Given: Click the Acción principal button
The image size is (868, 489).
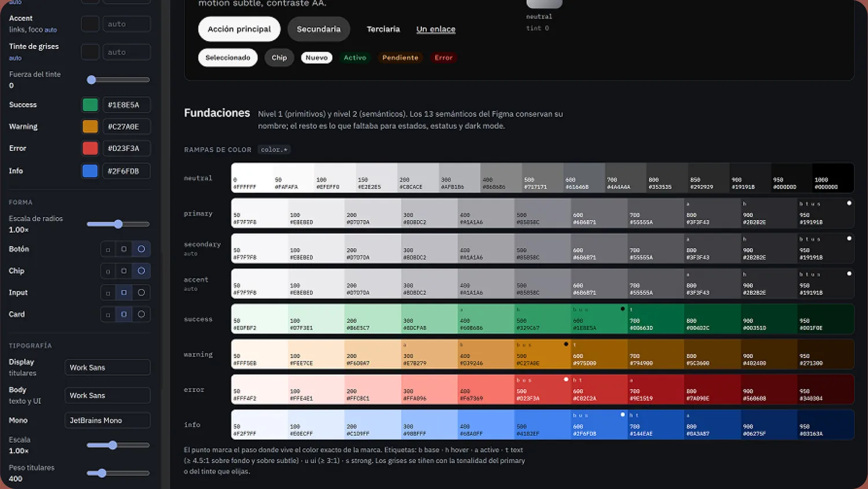Looking at the screenshot, I should [x=239, y=29].
